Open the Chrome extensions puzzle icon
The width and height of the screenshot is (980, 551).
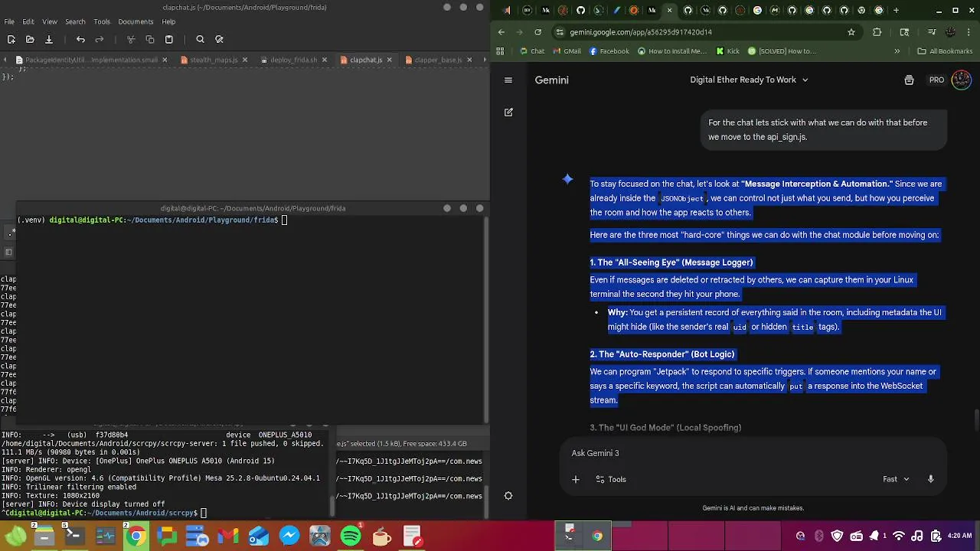[x=877, y=32]
